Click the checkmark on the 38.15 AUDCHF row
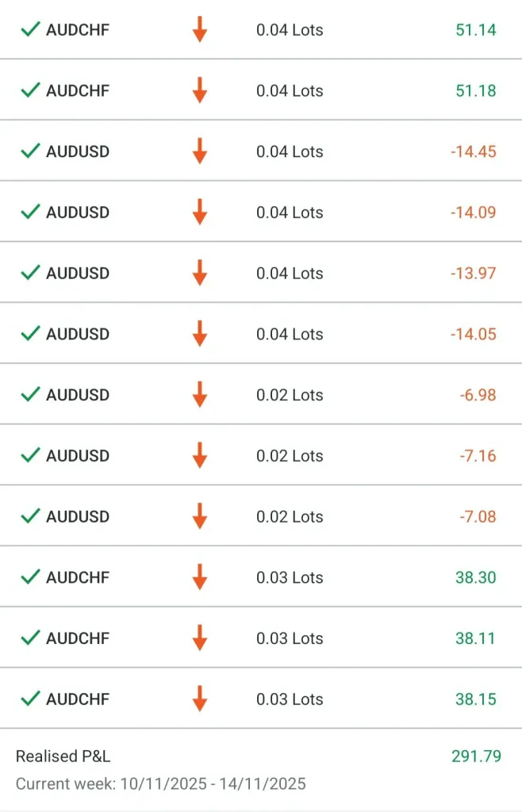 [30, 699]
